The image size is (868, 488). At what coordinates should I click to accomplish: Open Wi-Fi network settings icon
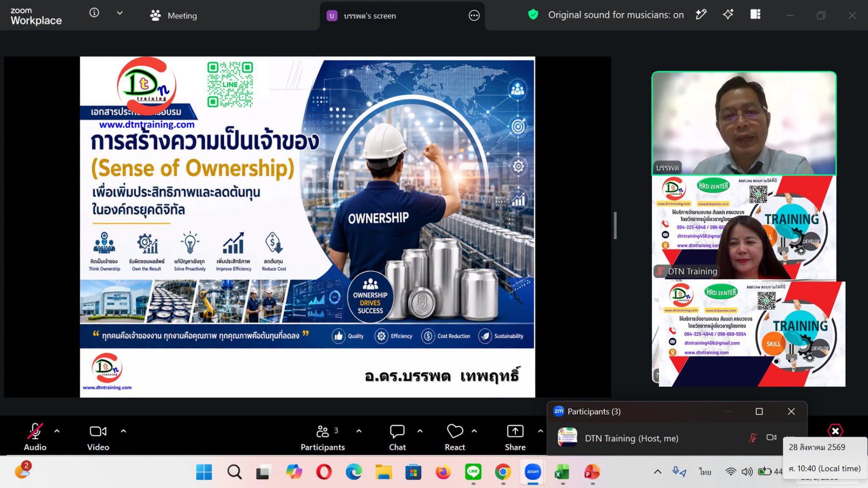731,472
